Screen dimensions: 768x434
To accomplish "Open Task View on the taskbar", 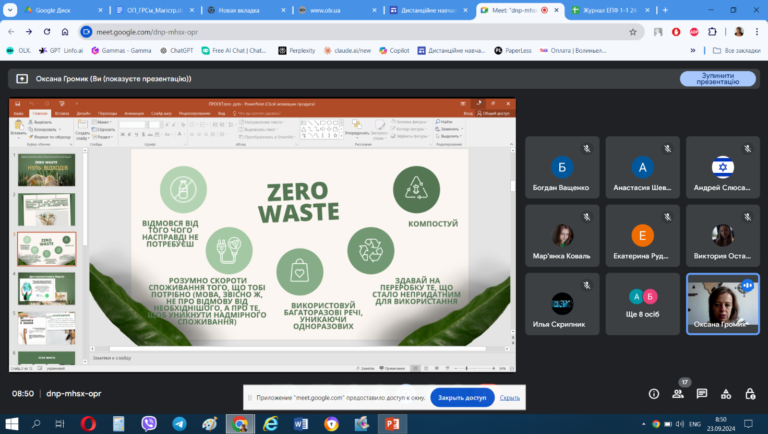I will point(60,424).
